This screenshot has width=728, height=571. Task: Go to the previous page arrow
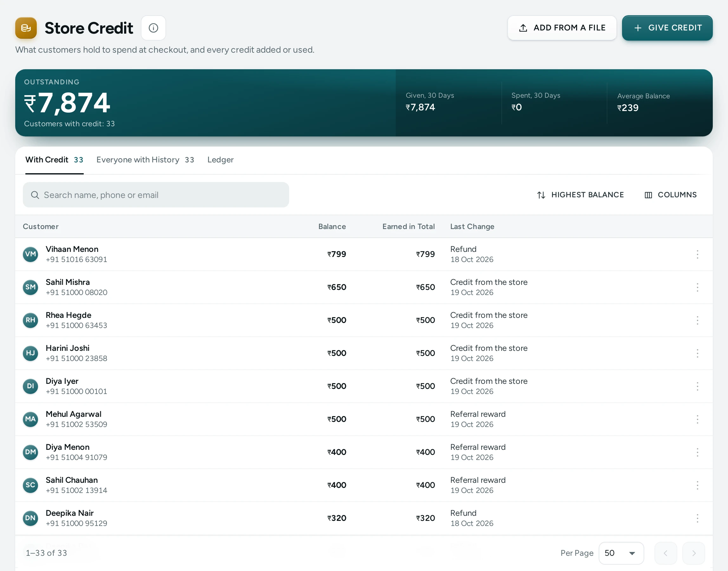click(x=666, y=553)
